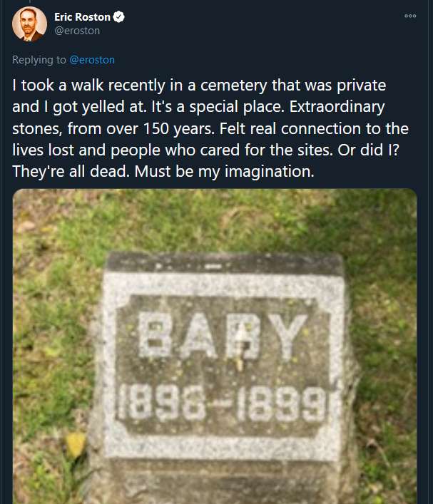This screenshot has width=433, height=504.
Task: Click Eric Roston's profile avatar
Action: point(30,24)
